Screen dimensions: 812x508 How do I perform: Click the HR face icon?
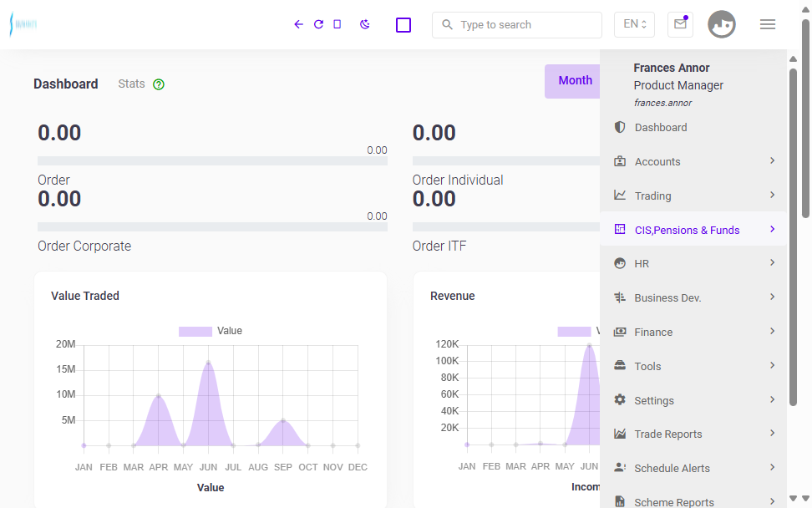tap(619, 263)
